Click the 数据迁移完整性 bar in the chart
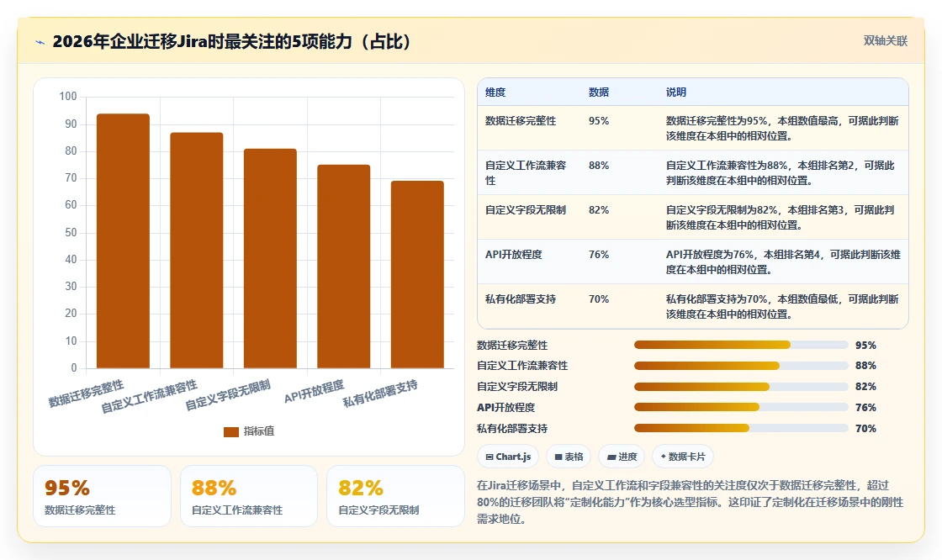Viewport: 942px width, 560px height. [x=123, y=241]
